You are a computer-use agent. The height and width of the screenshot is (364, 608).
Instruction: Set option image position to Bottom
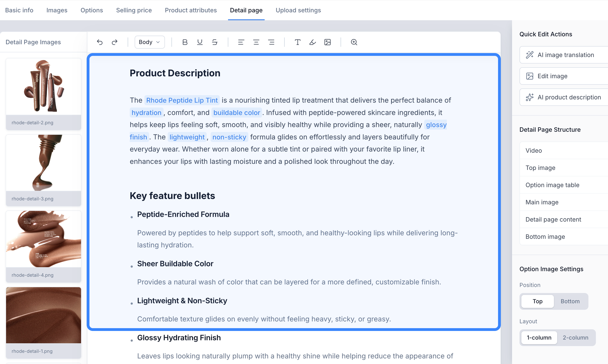[x=570, y=301]
